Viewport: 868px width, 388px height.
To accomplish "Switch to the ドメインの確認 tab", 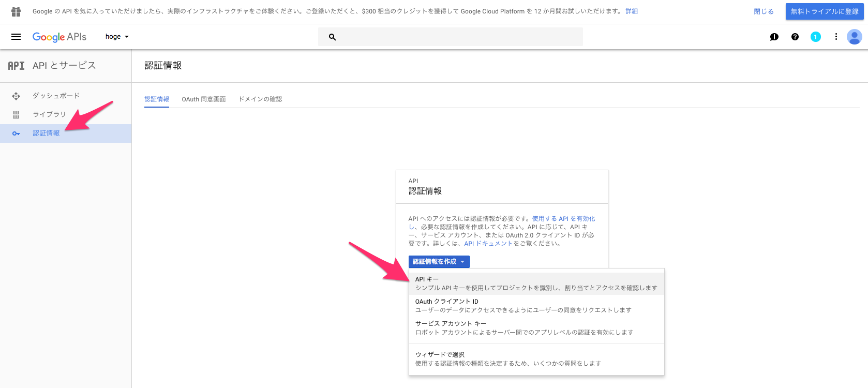I will [260, 99].
